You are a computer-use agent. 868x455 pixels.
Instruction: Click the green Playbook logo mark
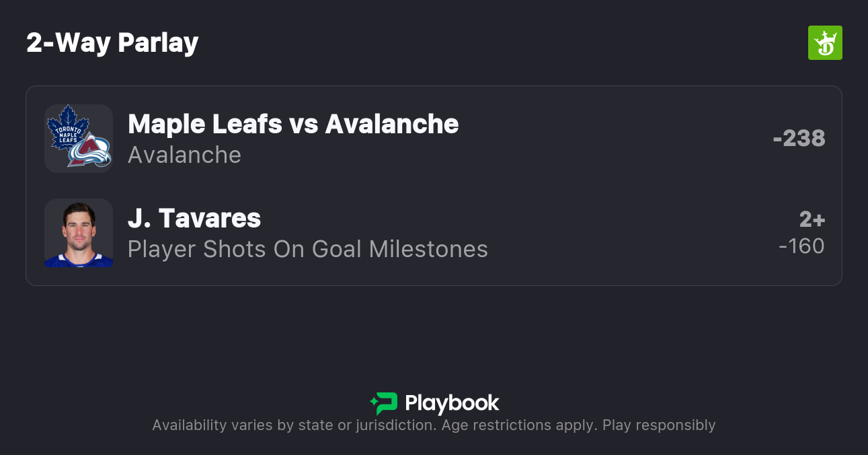[x=384, y=403]
